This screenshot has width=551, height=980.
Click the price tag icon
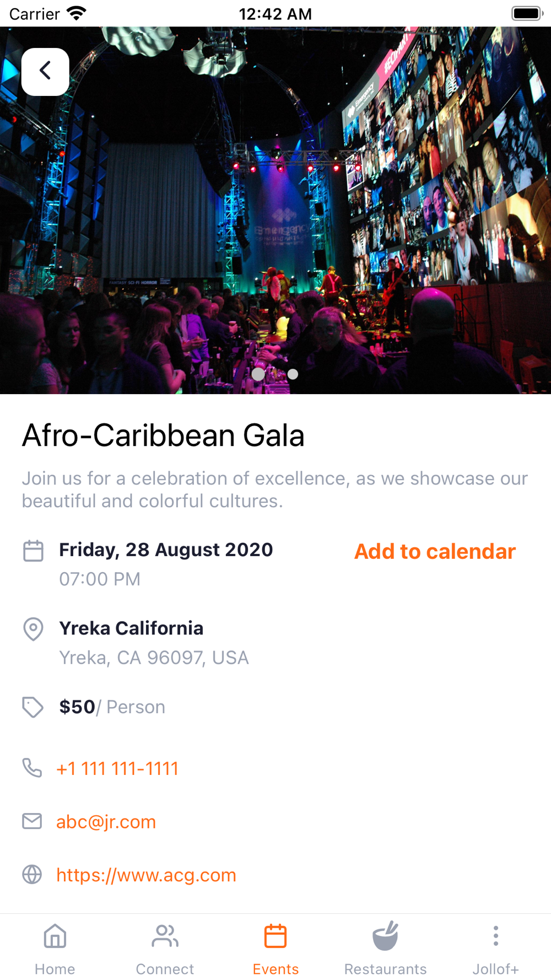pyautogui.click(x=33, y=707)
